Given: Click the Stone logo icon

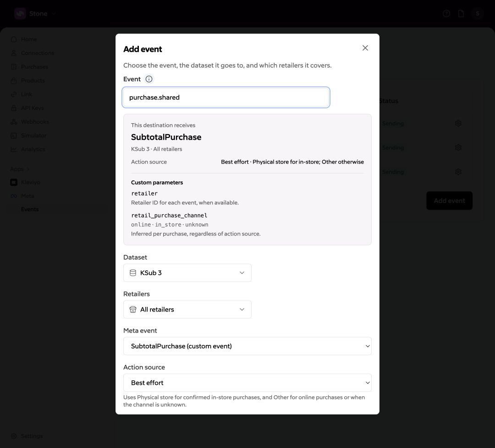Looking at the screenshot, I should 20,14.
